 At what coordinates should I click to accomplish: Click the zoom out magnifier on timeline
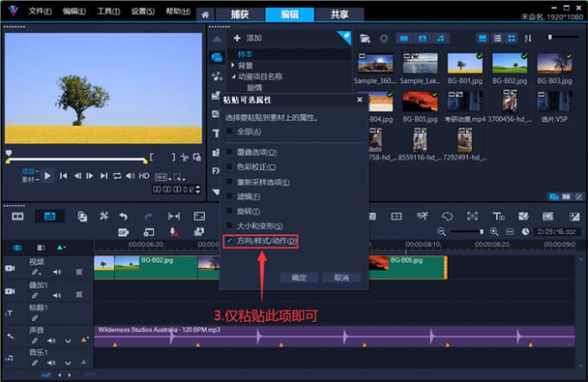(x=442, y=232)
